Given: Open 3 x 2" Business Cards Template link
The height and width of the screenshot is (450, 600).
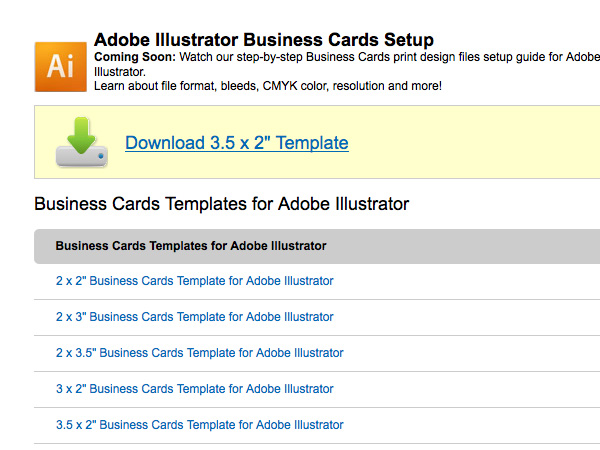Looking at the screenshot, I should pos(195,389).
